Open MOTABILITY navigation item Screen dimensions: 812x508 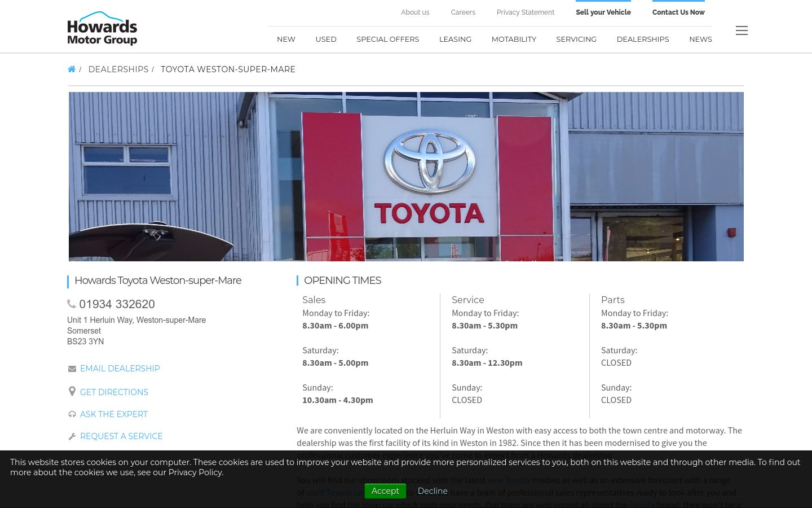click(514, 39)
